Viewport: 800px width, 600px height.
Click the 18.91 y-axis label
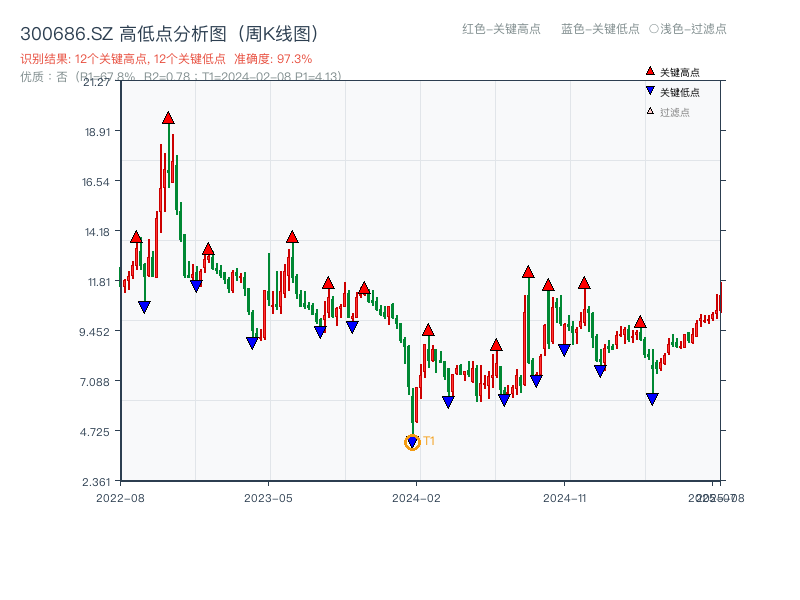click(x=97, y=132)
